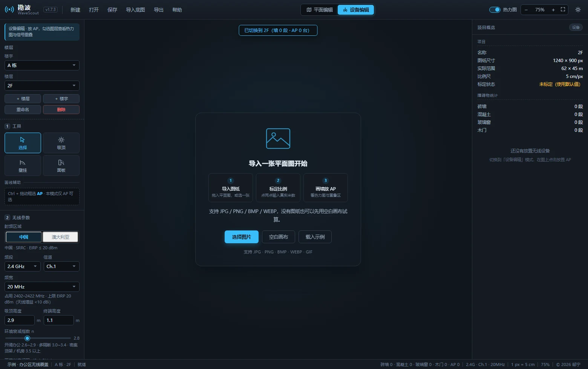
Task: Click the 重命名 button
Action: [23, 110]
